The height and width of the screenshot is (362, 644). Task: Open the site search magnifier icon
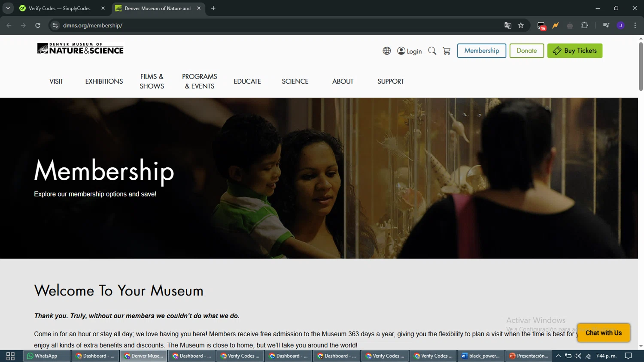[432, 51]
